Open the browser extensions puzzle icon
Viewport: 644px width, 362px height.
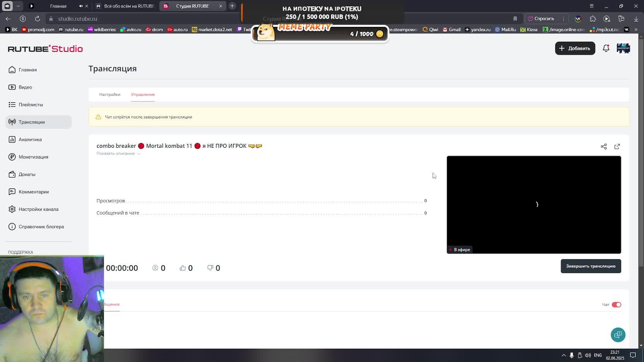pyautogui.click(x=593, y=19)
